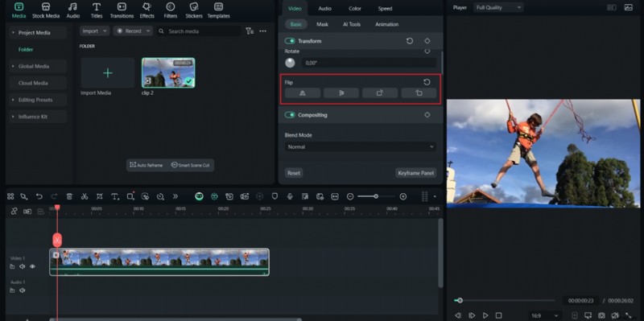Reset the Flip settings

427,82
